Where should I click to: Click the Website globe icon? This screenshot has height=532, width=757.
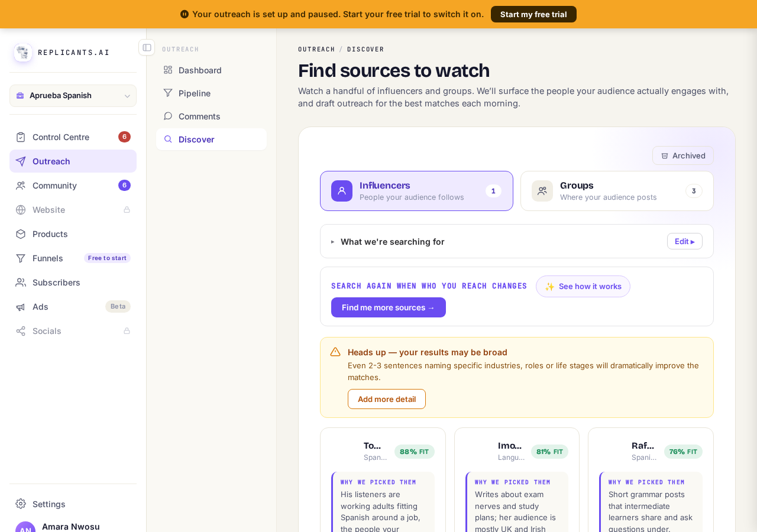[21, 210]
